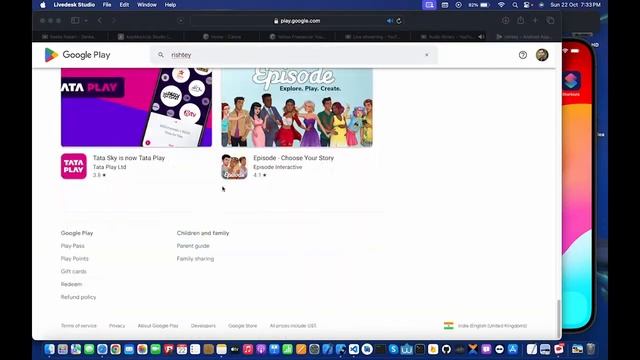The width and height of the screenshot is (640, 360).
Task: Open the Family sharing link
Action: [195, 258]
